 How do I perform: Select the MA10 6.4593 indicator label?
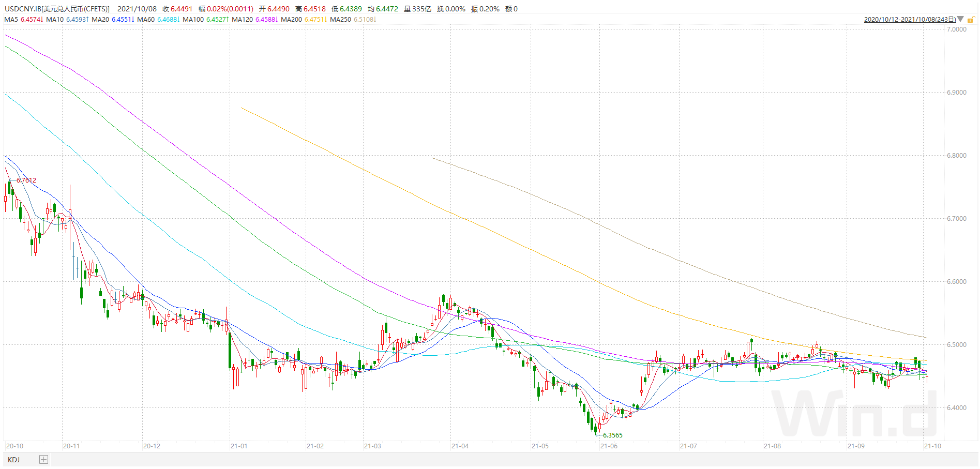coord(67,20)
